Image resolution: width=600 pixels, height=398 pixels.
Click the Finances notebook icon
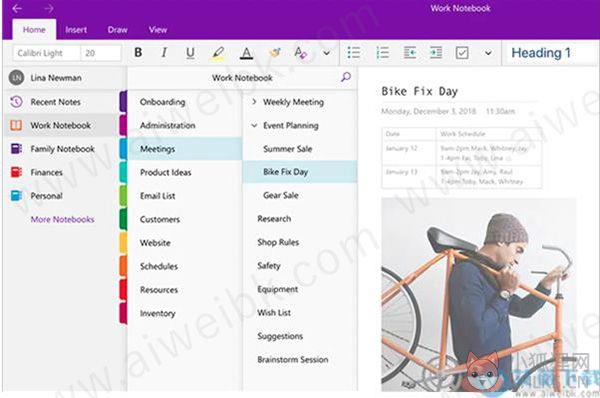[x=16, y=172]
